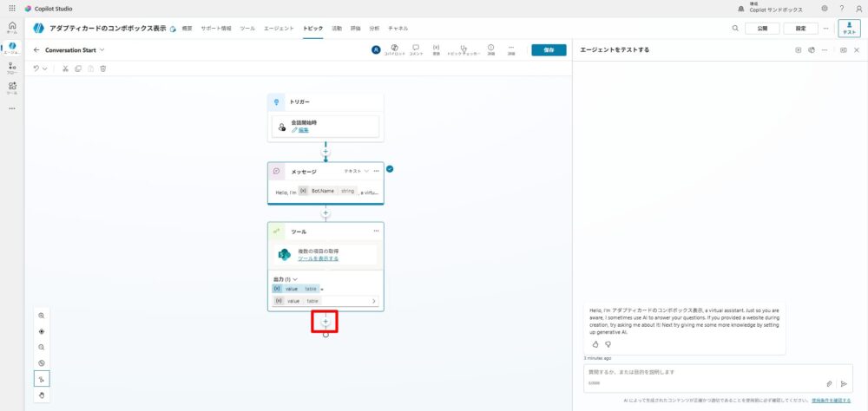Click the cut scissors icon in toolbar
Viewport: 868px width, 411px height.
point(65,68)
